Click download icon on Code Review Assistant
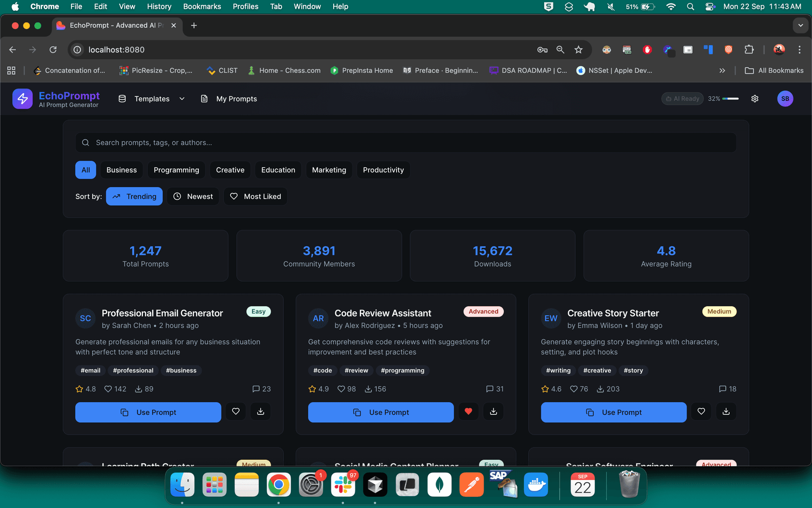Image resolution: width=812 pixels, height=508 pixels. (x=493, y=412)
